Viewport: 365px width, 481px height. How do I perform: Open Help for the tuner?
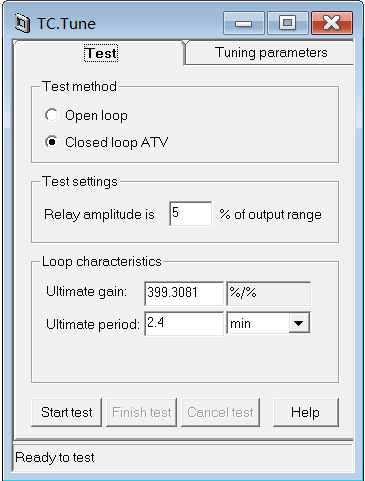click(306, 412)
